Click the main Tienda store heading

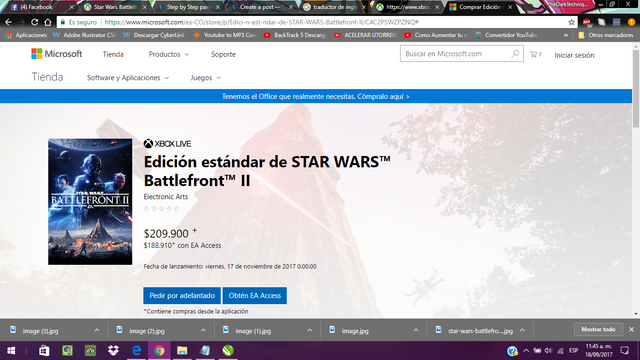47,77
